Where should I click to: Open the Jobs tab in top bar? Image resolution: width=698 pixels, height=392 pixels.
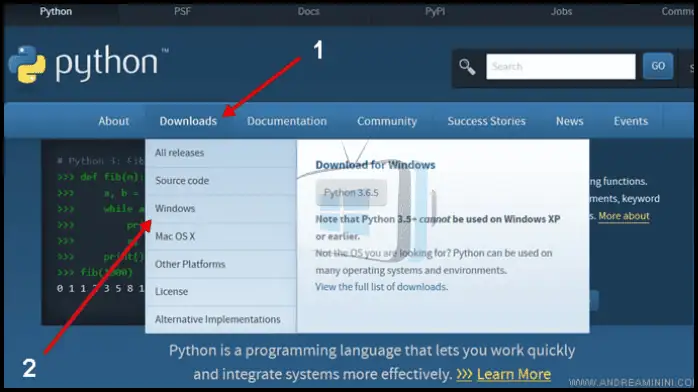[561, 12]
